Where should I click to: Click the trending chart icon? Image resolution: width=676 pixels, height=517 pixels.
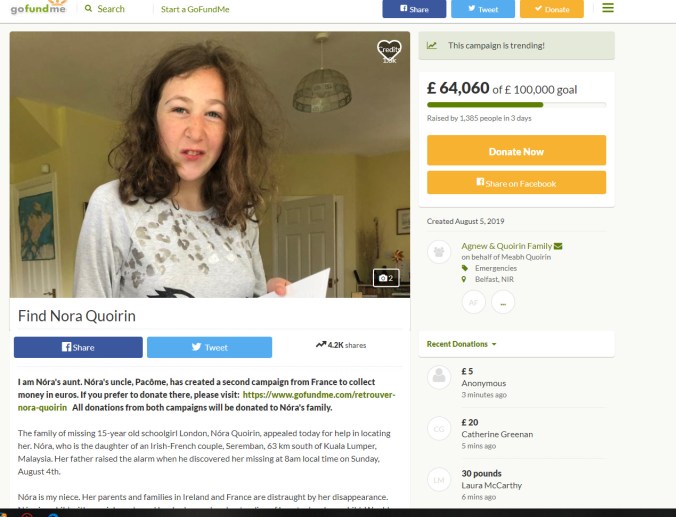tap(432, 45)
